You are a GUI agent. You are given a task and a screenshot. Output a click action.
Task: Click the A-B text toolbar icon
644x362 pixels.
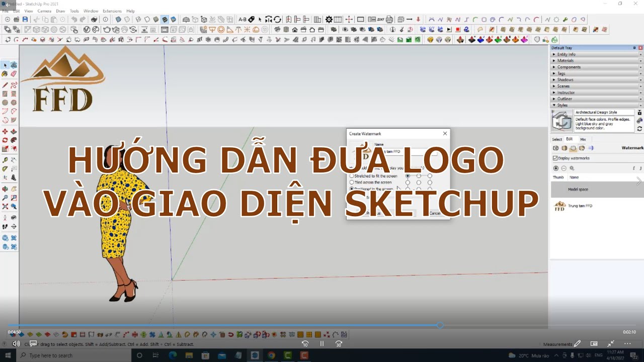point(242,20)
